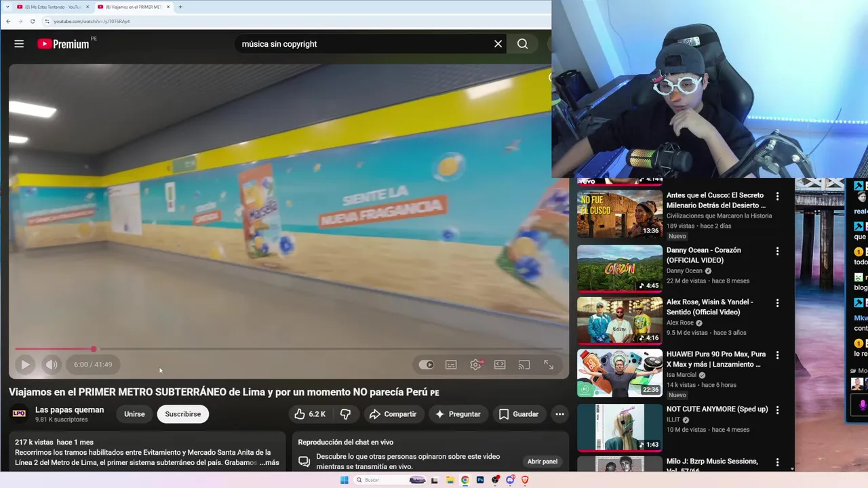Open 'Antes que el Cusco' video thumbnail
The width and height of the screenshot is (868, 488).
620,213
